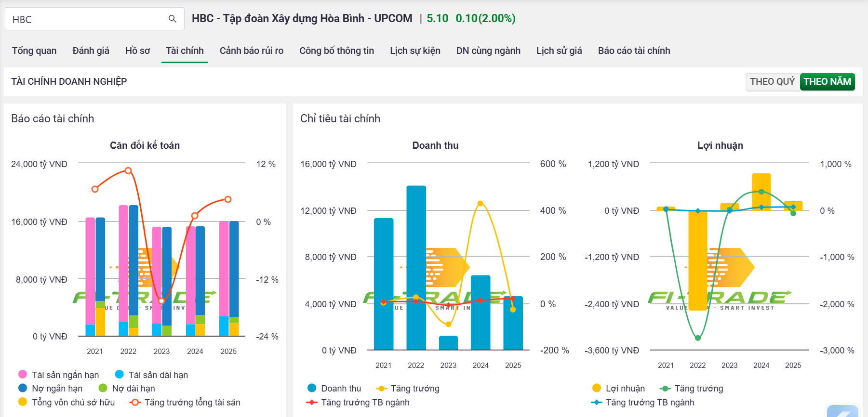Toggle Tổng vốn chủ sở hữu series
Image resolution: width=868 pixels, height=417 pixels.
point(67,402)
